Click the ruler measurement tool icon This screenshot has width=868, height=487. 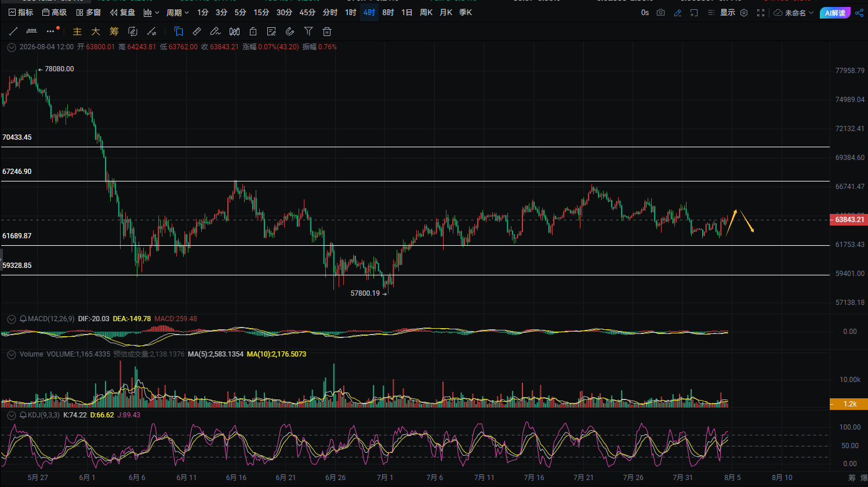(x=197, y=31)
